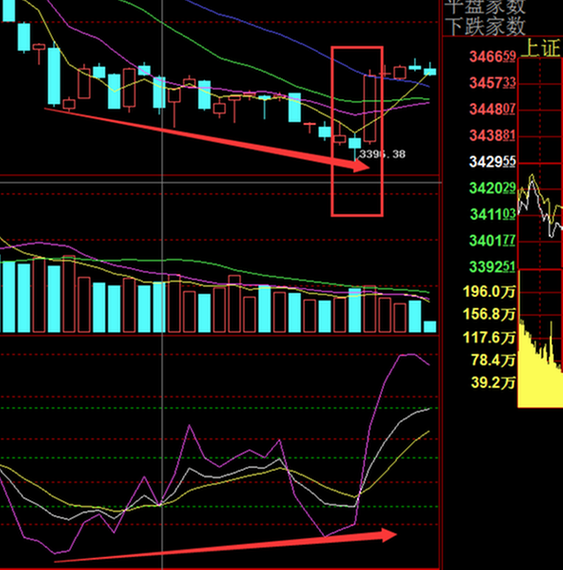Click the 196.0万 volume axis label
The image size is (563, 570).
pyautogui.click(x=489, y=291)
